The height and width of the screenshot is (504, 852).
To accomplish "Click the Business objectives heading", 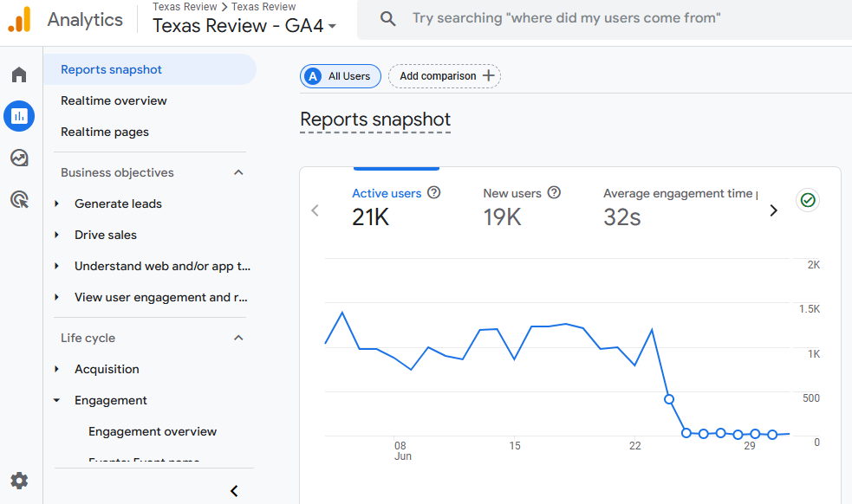I will point(117,172).
